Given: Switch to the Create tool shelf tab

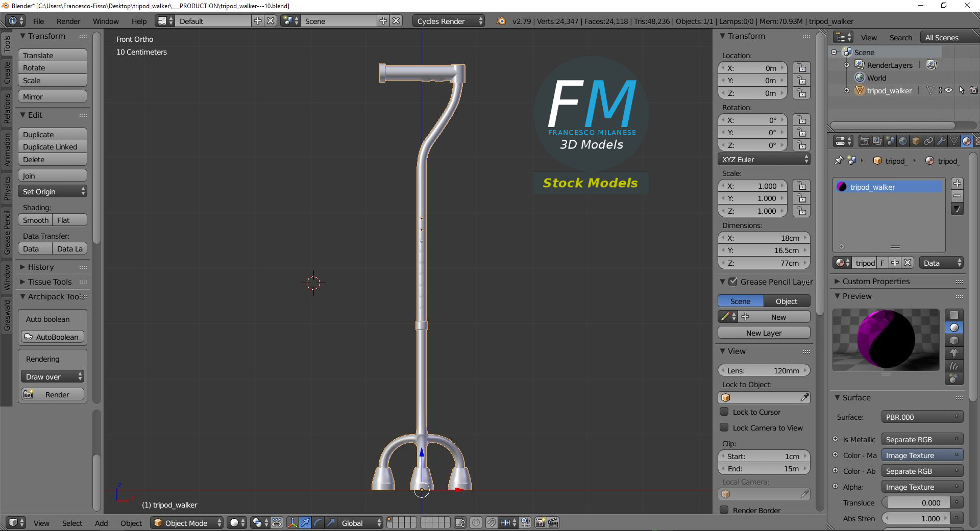Looking at the screenshot, I should [x=7, y=72].
